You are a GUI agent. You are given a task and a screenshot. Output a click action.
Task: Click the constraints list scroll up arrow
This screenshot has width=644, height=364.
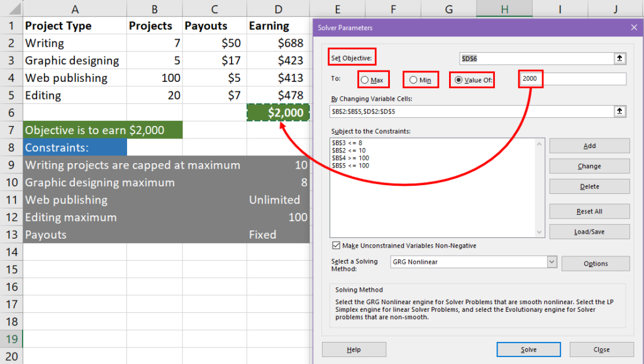(x=539, y=144)
